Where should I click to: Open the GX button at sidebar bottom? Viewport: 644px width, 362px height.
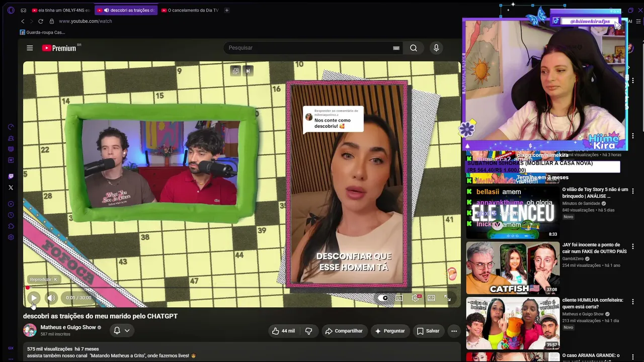(11, 348)
